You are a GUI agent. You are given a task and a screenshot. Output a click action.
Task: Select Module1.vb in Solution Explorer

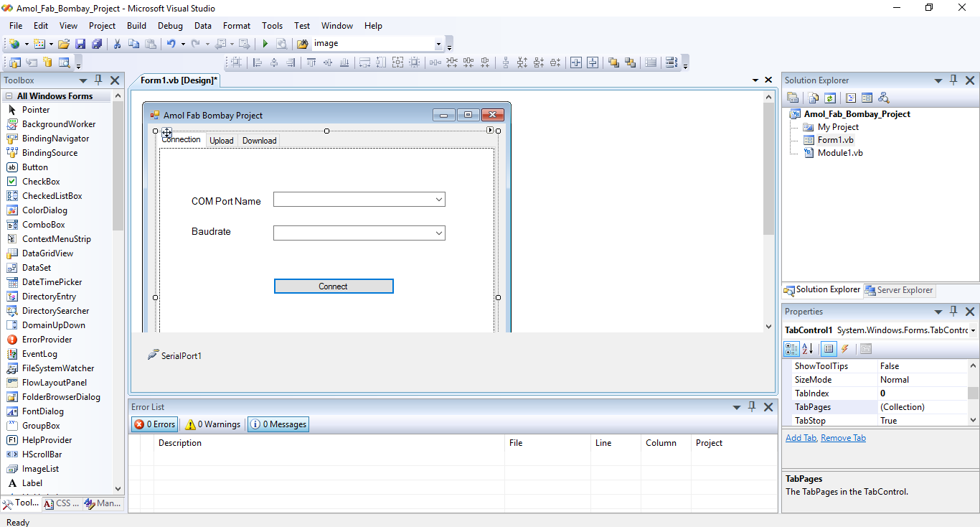[x=840, y=153]
